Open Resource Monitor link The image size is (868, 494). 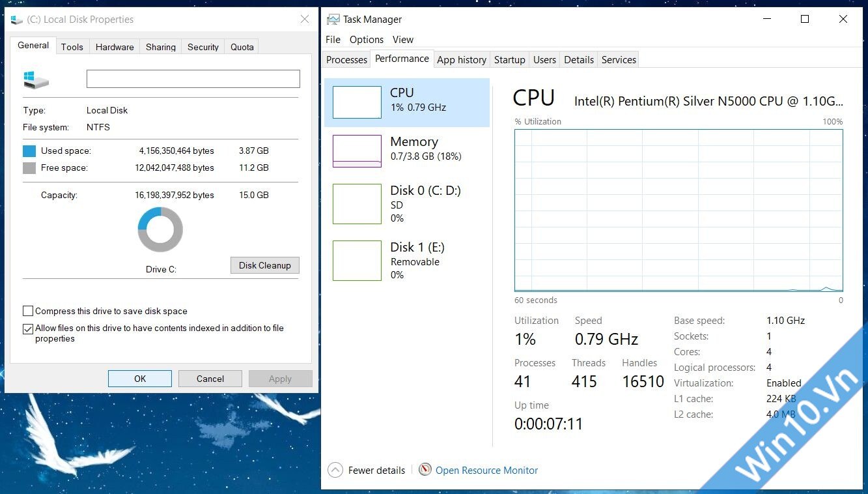click(x=486, y=470)
